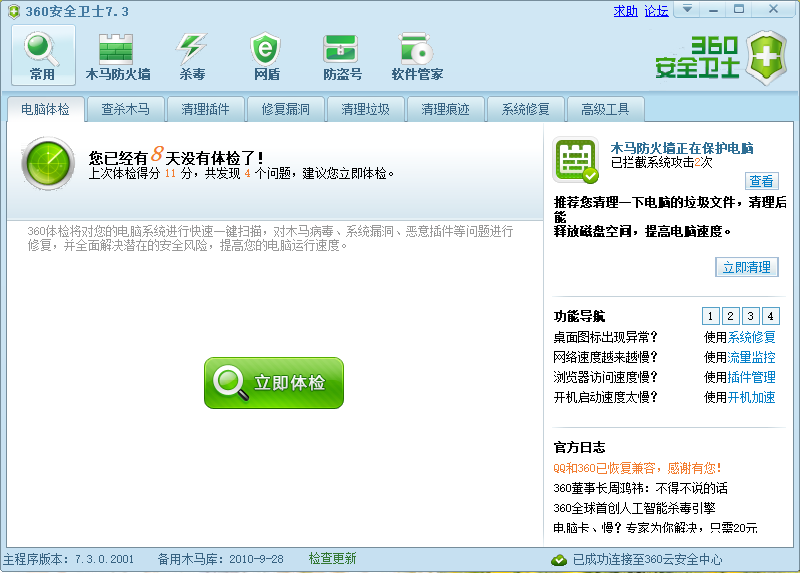This screenshot has width=800, height=573.
Task: Switch to the 清理痕迹 tab
Action: coord(445,109)
